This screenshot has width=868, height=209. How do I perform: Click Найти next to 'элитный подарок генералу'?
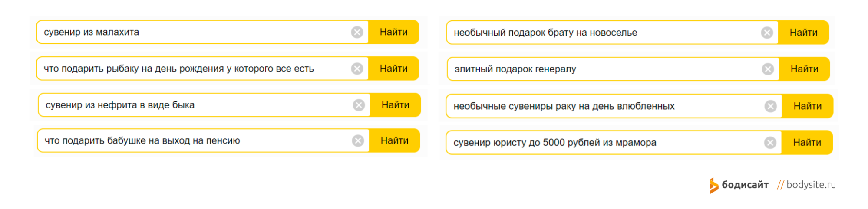point(804,69)
